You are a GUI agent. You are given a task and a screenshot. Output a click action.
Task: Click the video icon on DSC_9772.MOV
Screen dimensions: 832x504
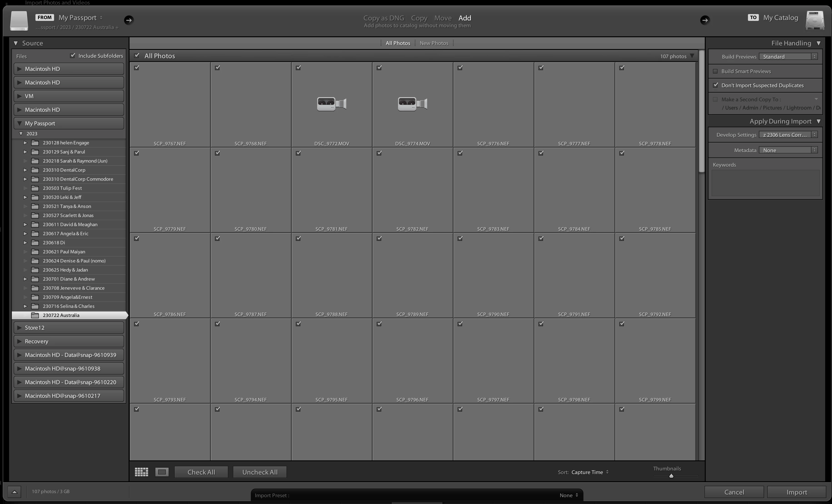(x=331, y=104)
